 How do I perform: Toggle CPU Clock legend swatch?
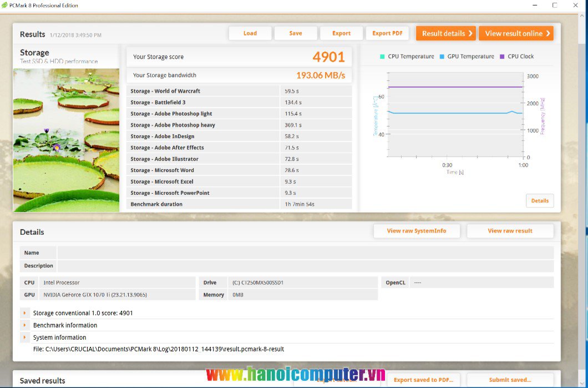coord(502,57)
